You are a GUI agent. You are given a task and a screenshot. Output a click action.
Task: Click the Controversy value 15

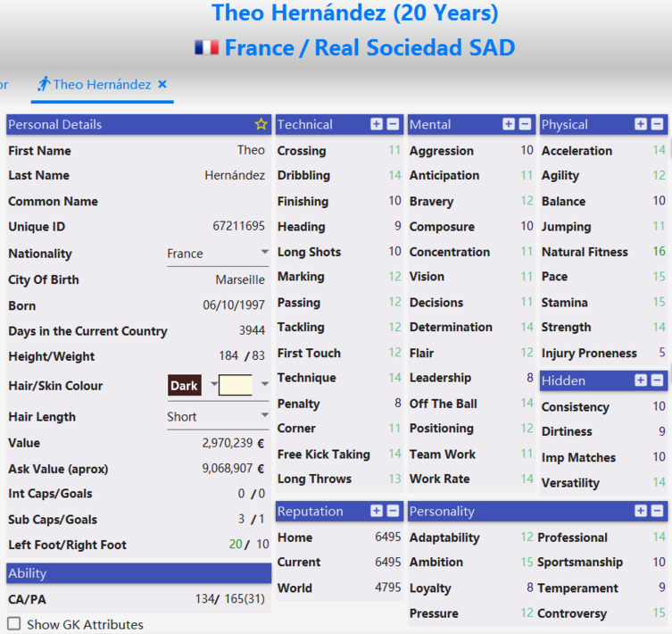click(x=659, y=613)
